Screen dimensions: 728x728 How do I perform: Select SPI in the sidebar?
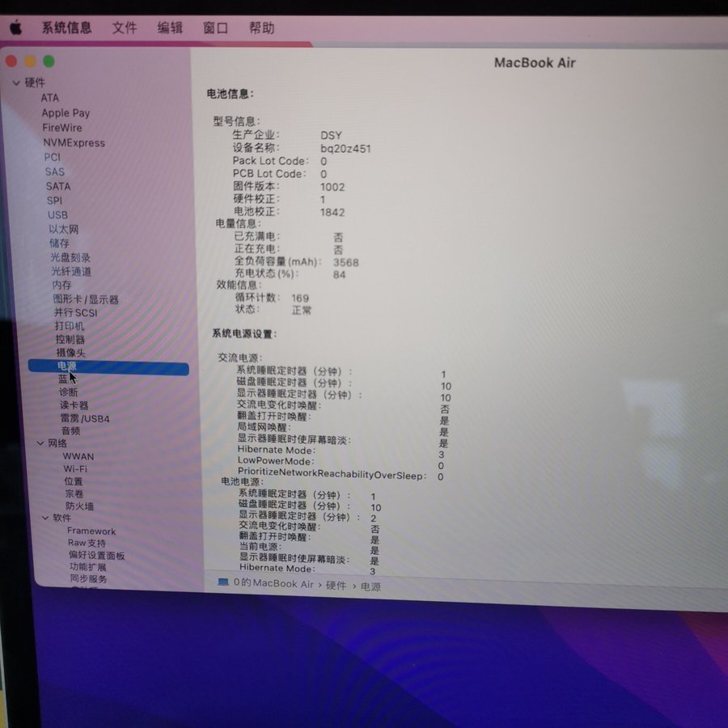pos(54,201)
